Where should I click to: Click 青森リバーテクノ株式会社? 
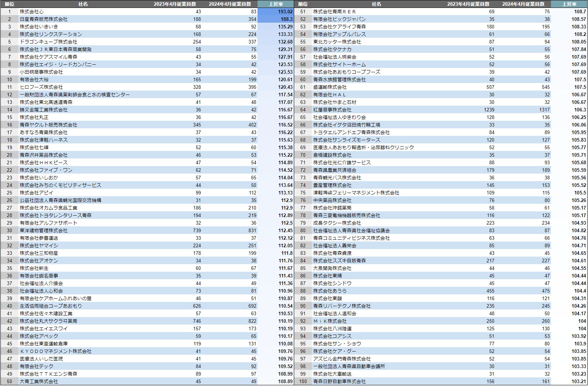342,306
